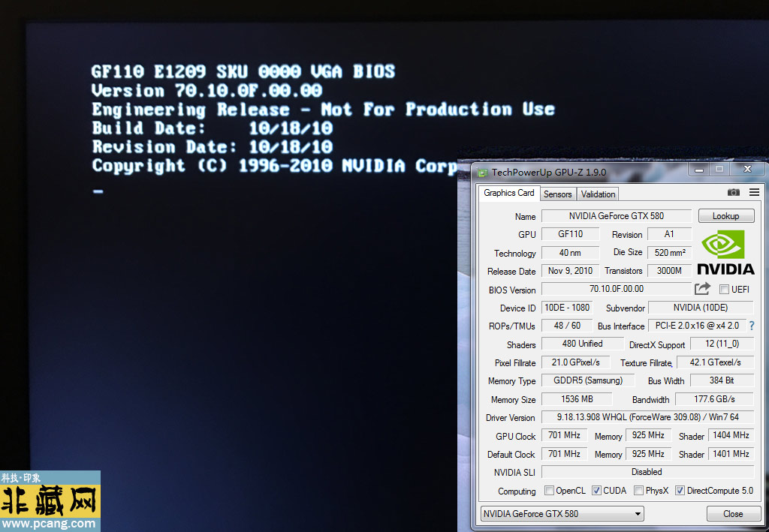Click the DirectX Support value 12 (11_0)

pyautogui.click(x=722, y=344)
